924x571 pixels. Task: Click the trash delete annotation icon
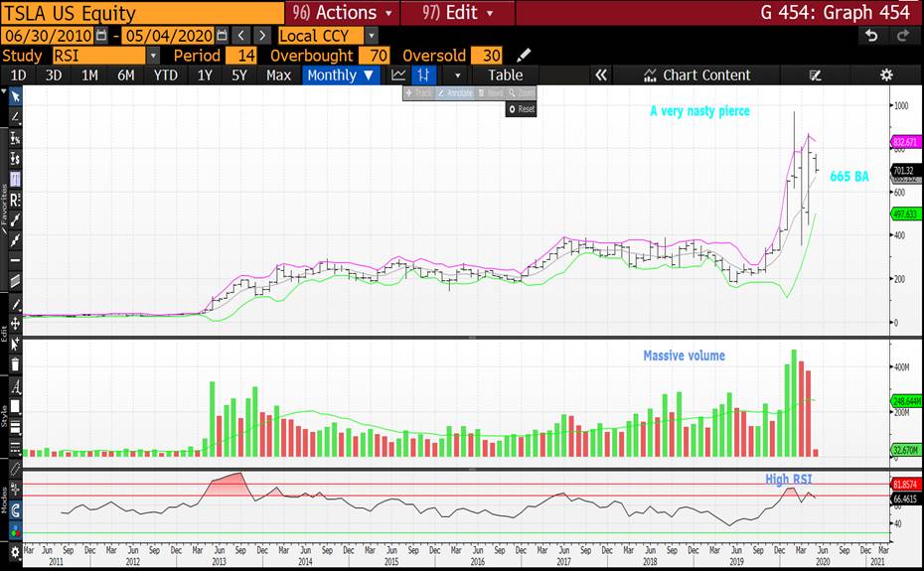coord(15,364)
